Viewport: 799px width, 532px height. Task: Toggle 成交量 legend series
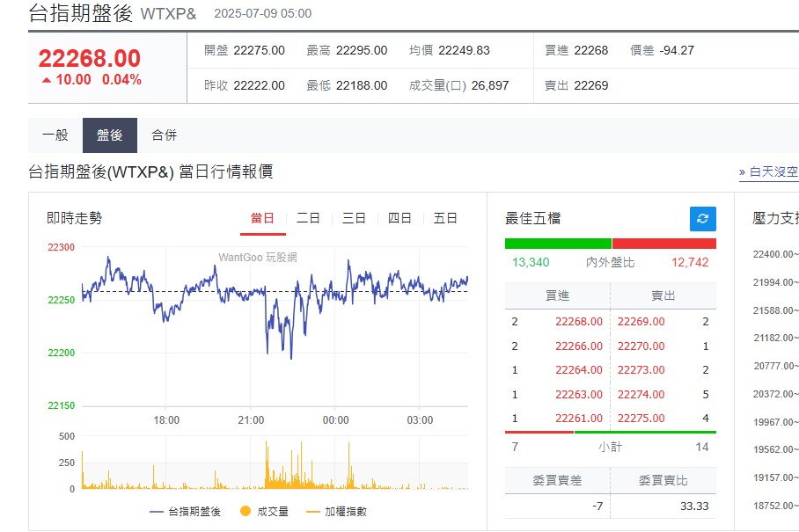(264, 512)
